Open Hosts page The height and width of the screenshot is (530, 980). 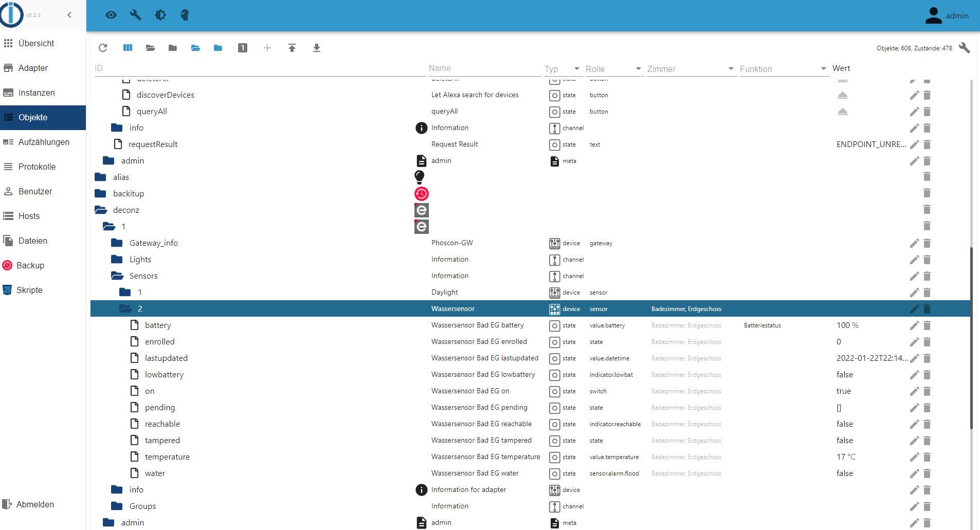click(x=43, y=216)
